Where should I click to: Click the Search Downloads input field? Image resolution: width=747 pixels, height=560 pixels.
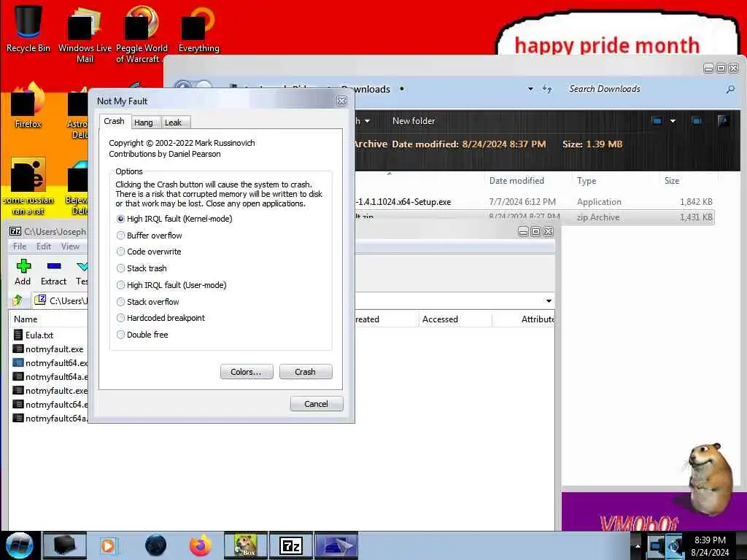pyautogui.click(x=643, y=89)
